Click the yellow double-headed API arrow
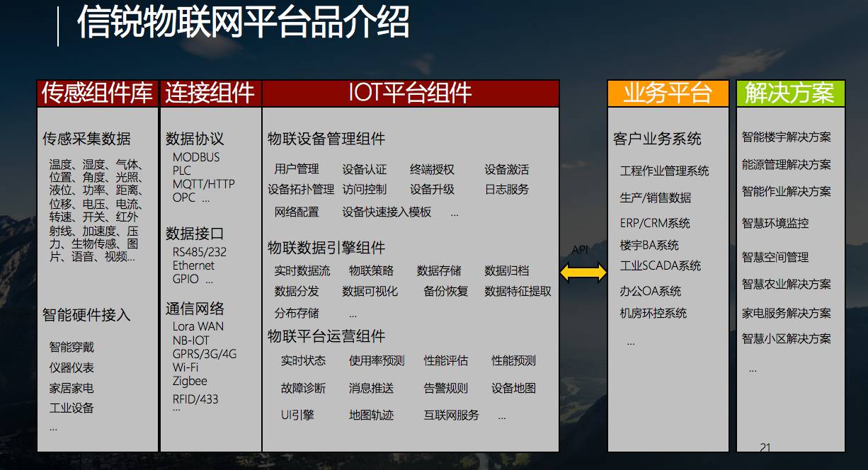Image resolution: width=868 pixels, height=470 pixels. tap(583, 272)
